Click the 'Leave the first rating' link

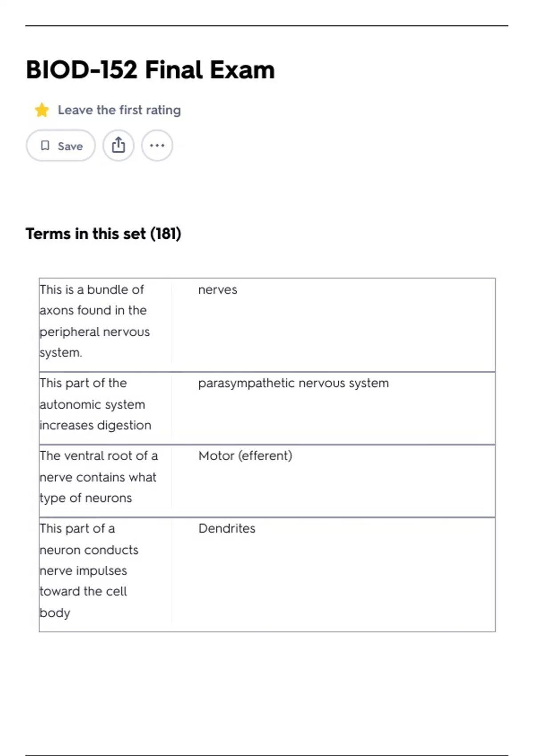[119, 110]
